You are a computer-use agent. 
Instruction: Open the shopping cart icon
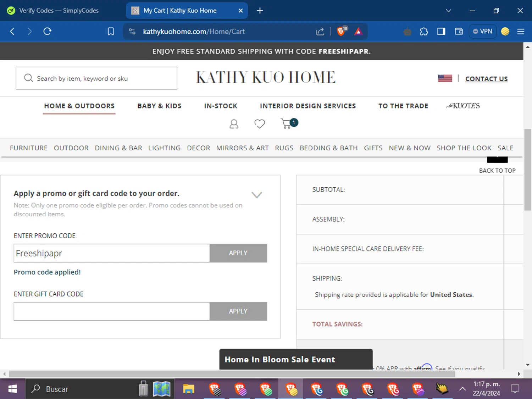click(289, 123)
